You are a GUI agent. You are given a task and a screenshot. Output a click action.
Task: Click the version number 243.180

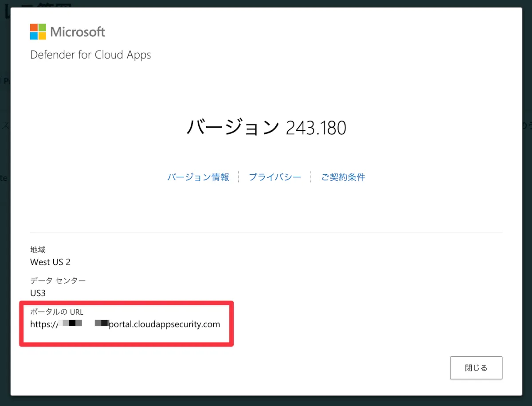coord(316,128)
